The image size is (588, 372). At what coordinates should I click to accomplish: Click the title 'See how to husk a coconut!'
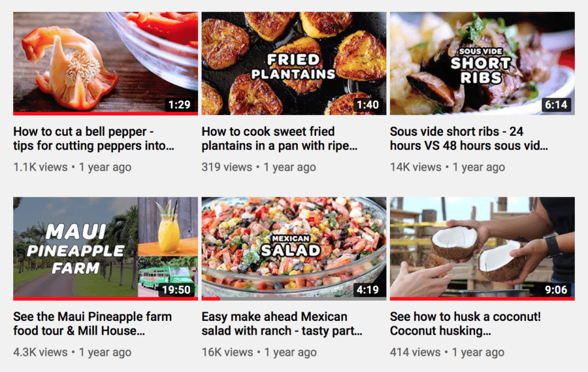tap(465, 324)
